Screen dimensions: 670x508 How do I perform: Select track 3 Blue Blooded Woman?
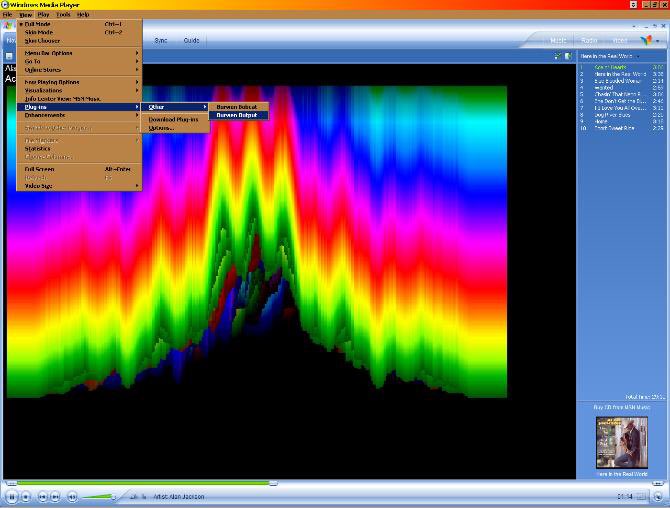pyautogui.click(x=621, y=81)
